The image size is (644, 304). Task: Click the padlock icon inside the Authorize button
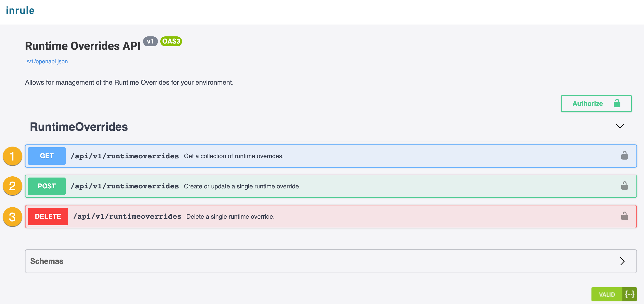pyautogui.click(x=617, y=103)
